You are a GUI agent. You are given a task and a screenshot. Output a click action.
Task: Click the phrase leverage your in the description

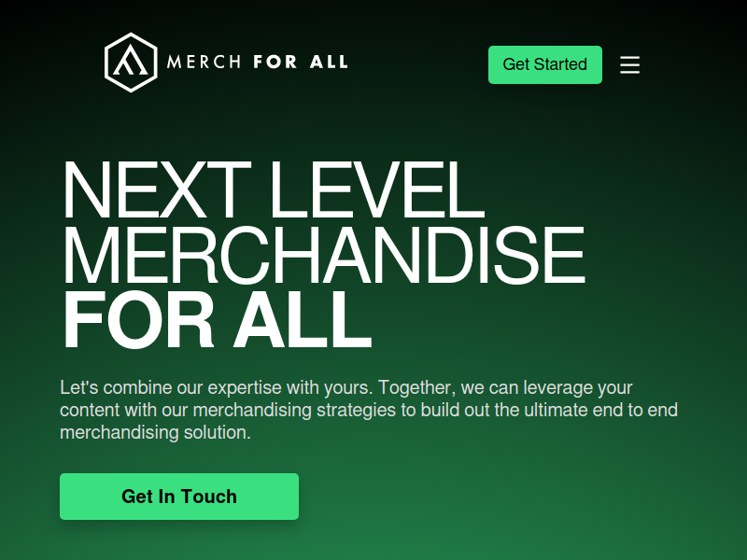point(578,388)
